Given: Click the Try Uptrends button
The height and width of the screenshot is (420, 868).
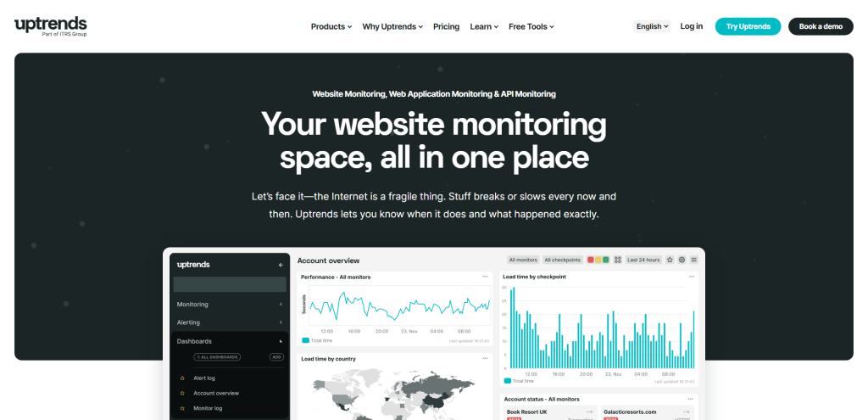Looking at the screenshot, I should [748, 26].
